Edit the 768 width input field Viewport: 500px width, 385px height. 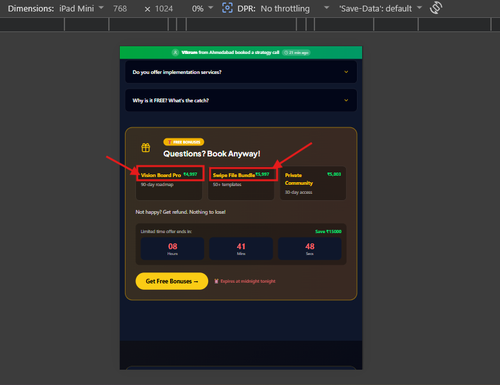(120, 8)
